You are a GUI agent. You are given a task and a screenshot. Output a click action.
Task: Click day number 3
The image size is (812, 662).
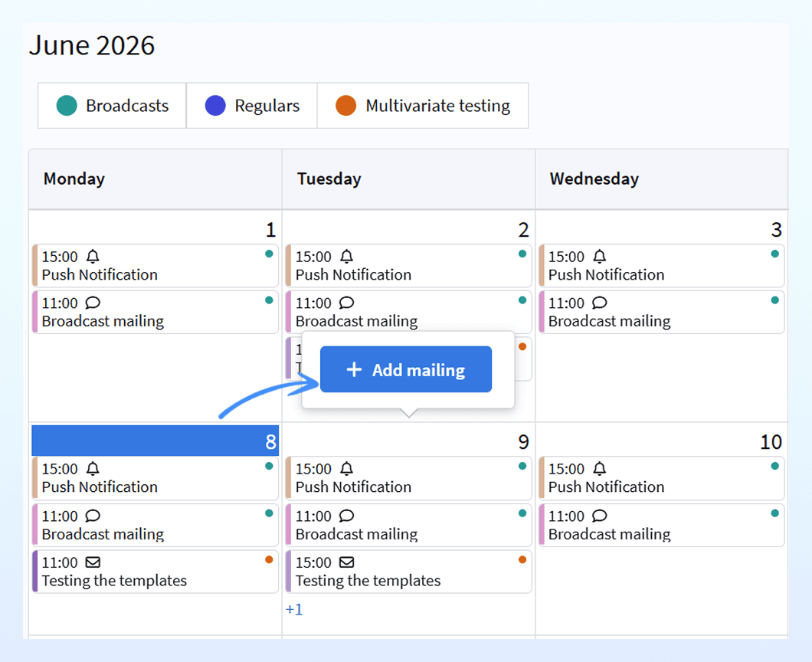776,229
